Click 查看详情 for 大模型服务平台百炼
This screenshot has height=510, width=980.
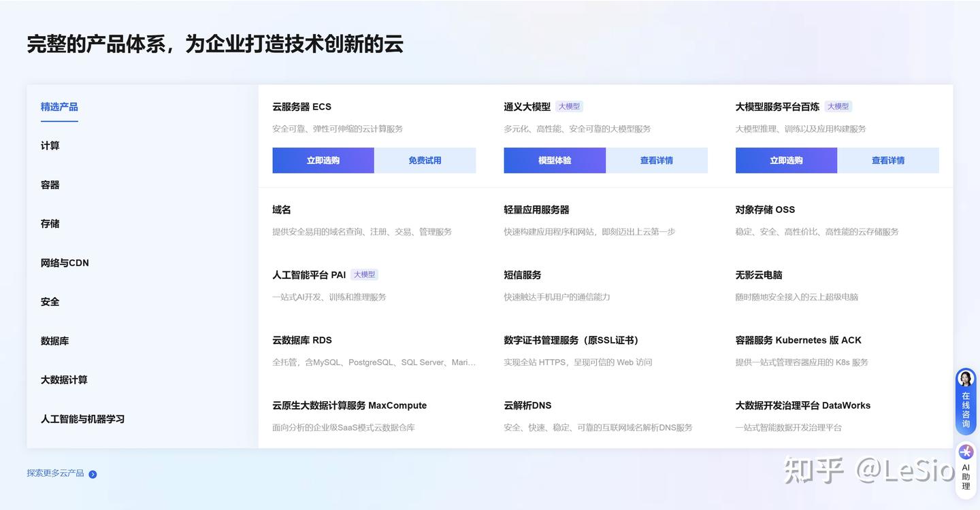pyautogui.click(x=888, y=160)
